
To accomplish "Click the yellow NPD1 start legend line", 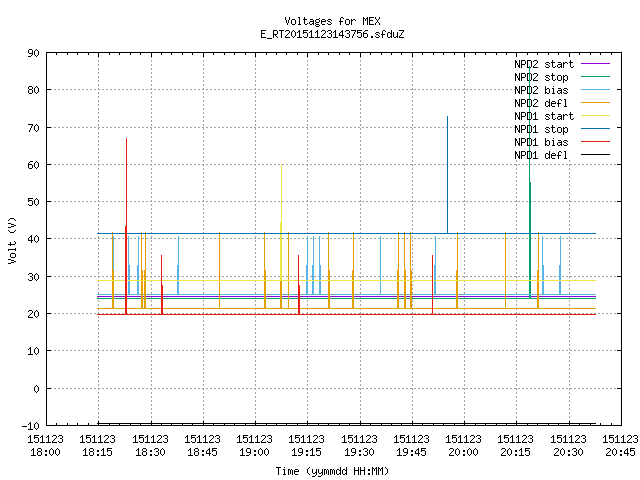I will coord(596,116).
